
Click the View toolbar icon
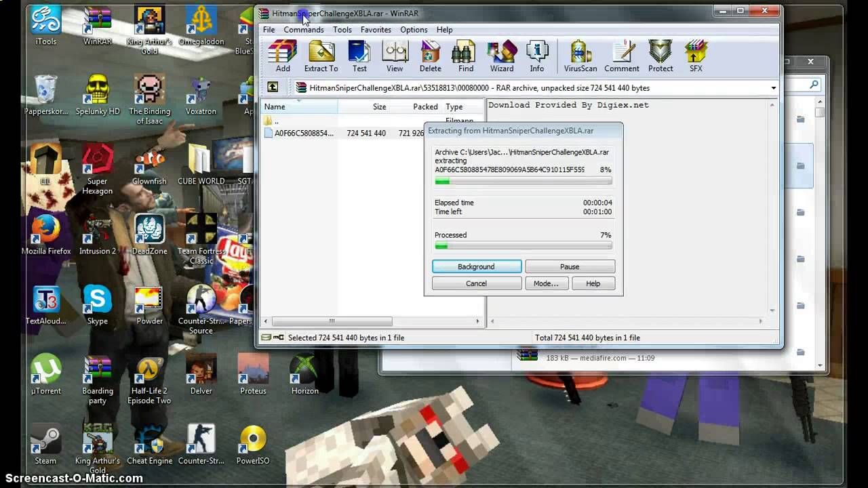tap(395, 56)
